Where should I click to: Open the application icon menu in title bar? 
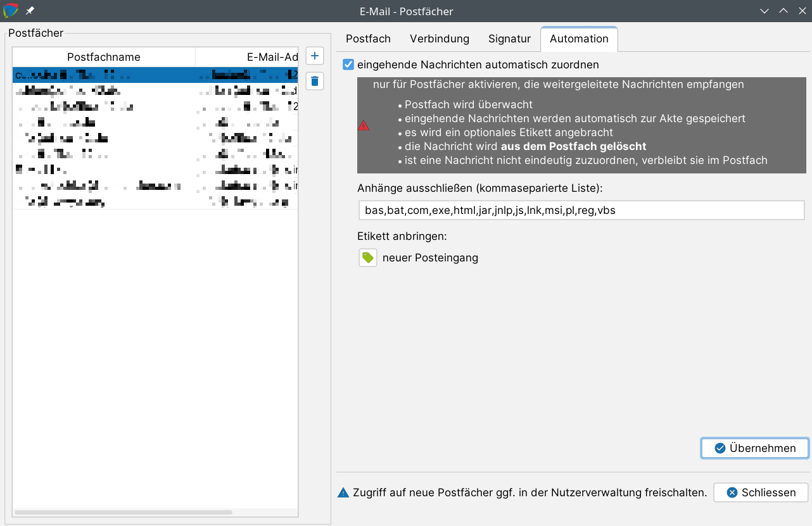point(11,11)
